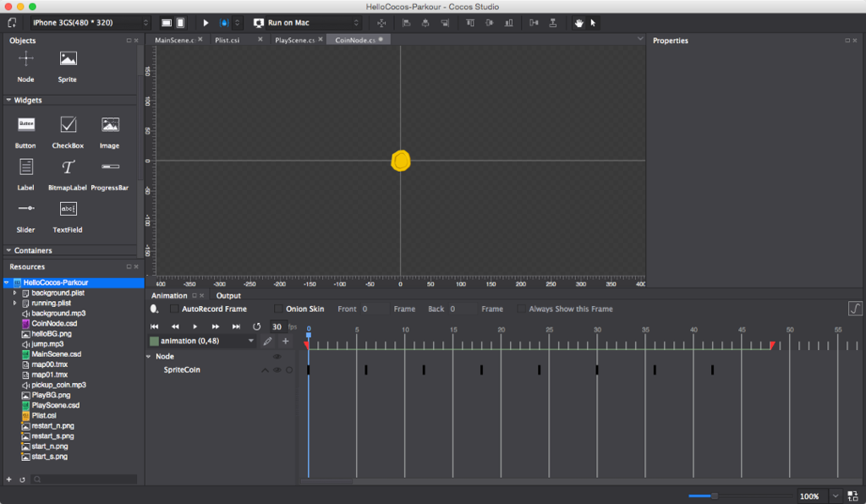
Task: Open the document tabs overflow dropdown
Action: (x=640, y=39)
